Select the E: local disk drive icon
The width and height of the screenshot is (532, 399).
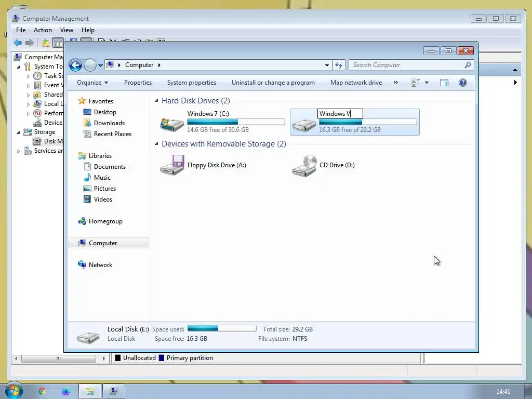point(304,125)
